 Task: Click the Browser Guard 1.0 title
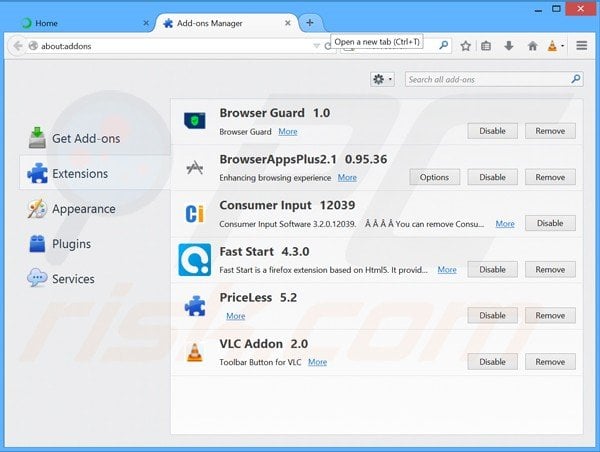(x=275, y=113)
